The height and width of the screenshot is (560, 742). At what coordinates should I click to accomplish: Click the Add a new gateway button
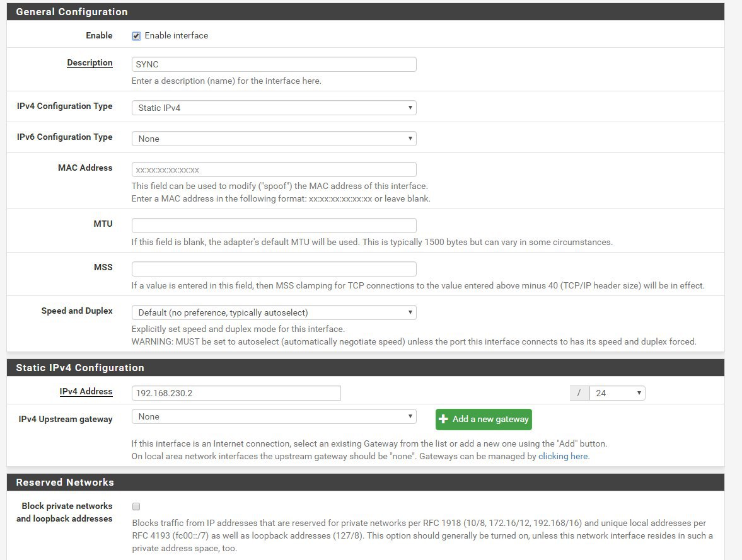point(484,420)
